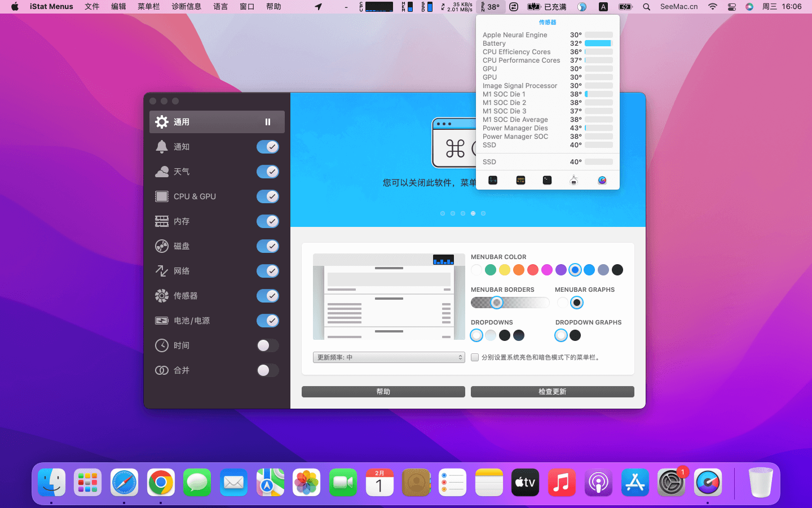Check the separate light and dark menubar checkbox

point(475,357)
